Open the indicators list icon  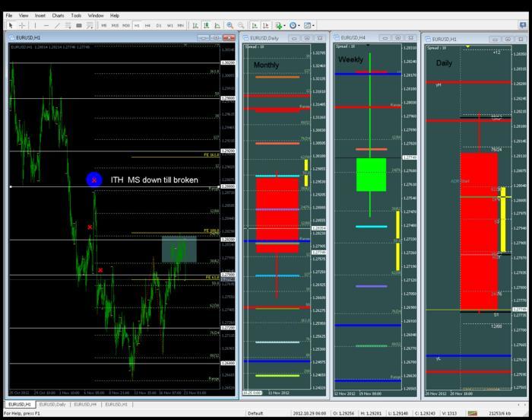click(x=279, y=25)
